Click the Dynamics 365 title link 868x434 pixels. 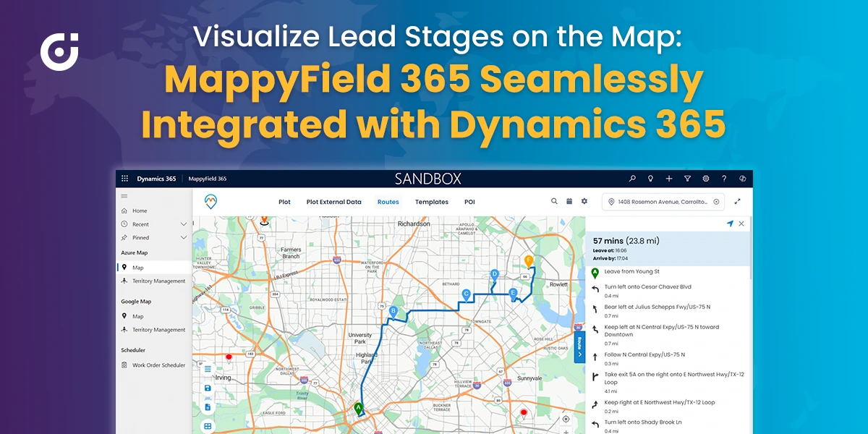pyautogui.click(x=156, y=179)
